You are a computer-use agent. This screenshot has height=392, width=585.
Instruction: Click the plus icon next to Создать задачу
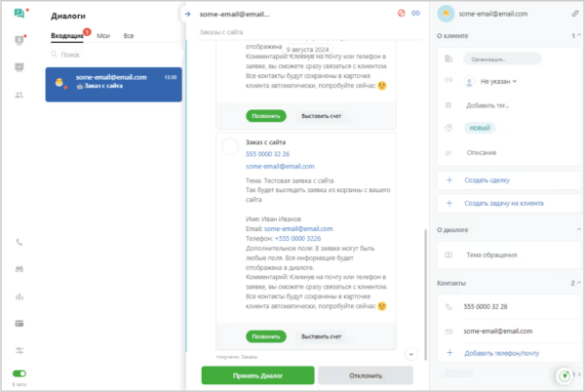(449, 203)
